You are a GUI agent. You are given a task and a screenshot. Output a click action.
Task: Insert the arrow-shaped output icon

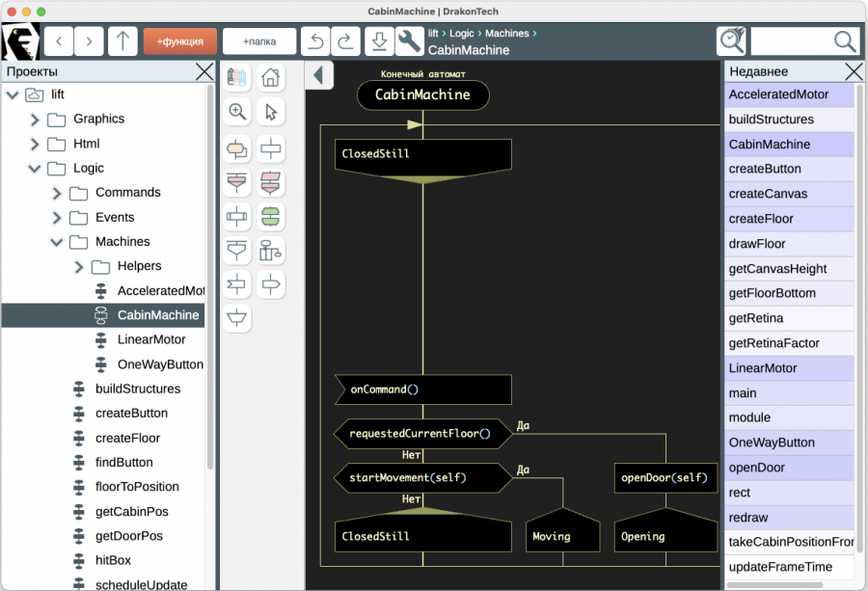(271, 285)
